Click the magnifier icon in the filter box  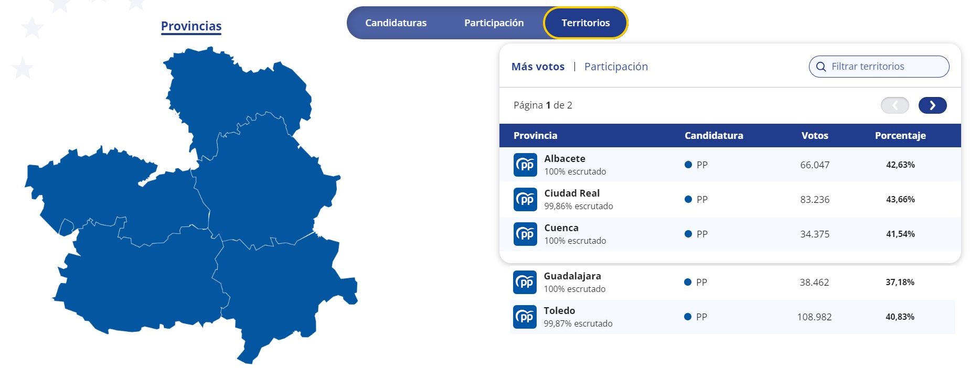click(821, 67)
